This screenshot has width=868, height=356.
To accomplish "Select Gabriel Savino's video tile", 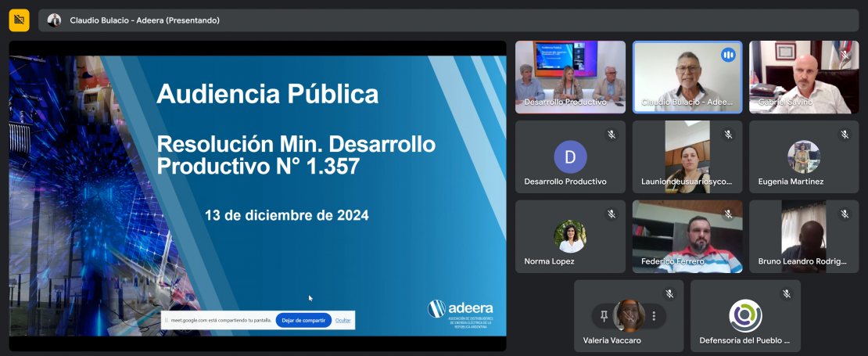I will pyautogui.click(x=804, y=77).
